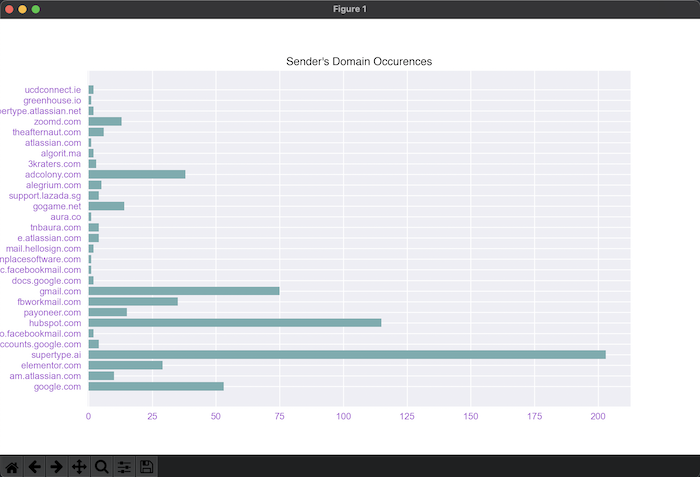700x477 pixels.
Task: Click the algorit.ma axis label
Action: [x=61, y=153]
